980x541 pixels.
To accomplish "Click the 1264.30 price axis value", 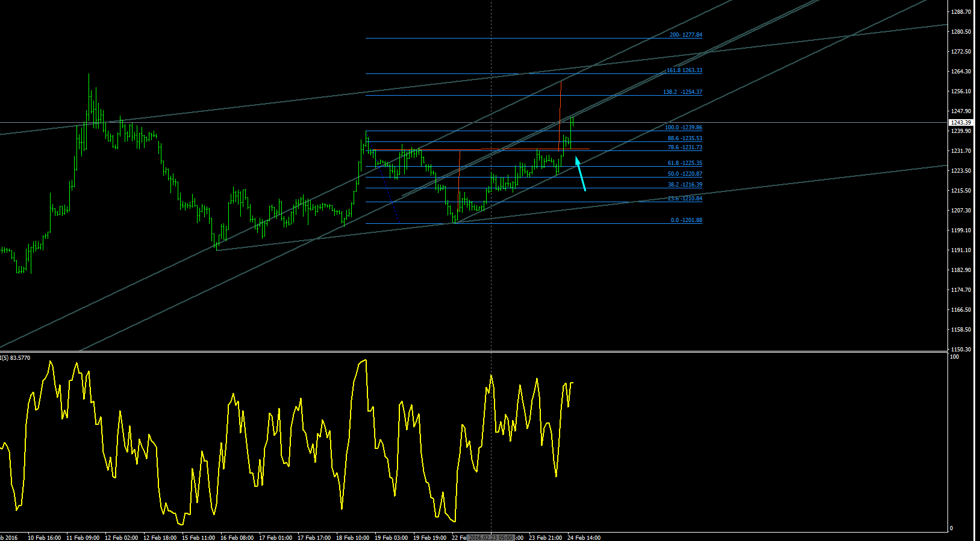I will (961, 72).
